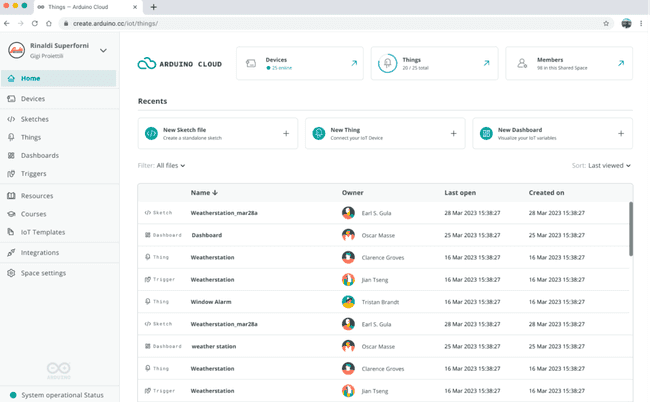Open the All files filter dropdown
Screen dimensions: 650x402
pos(171,166)
